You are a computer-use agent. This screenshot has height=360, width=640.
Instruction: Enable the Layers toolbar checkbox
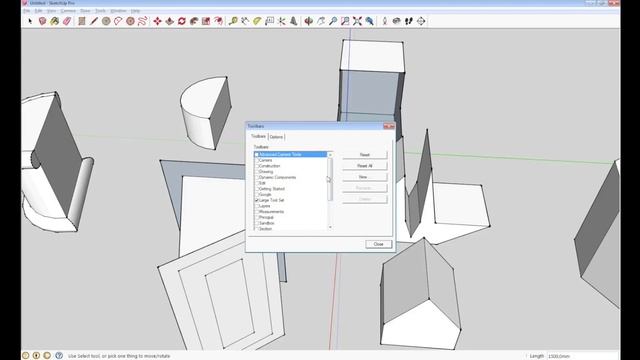coord(257,206)
